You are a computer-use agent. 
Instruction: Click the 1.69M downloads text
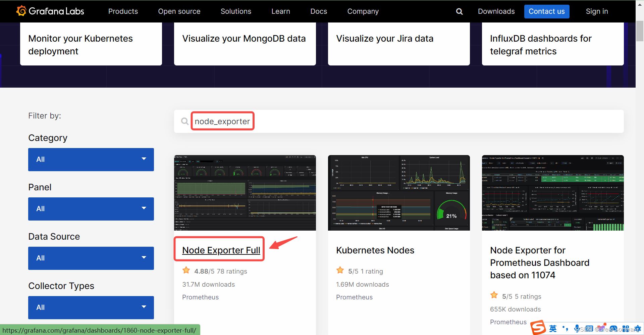[362, 284]
